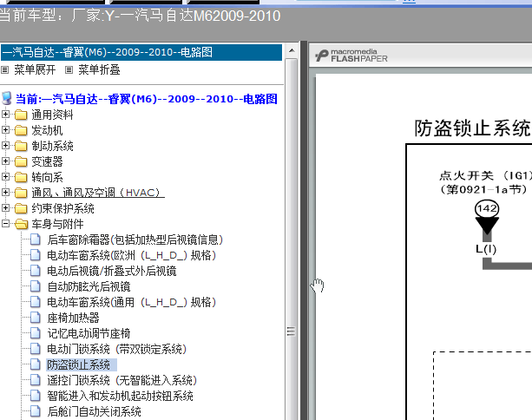Click connector 142 in the diagram
Image resolution: width=532 pixels, height=420 pixels.
(487, 208)
